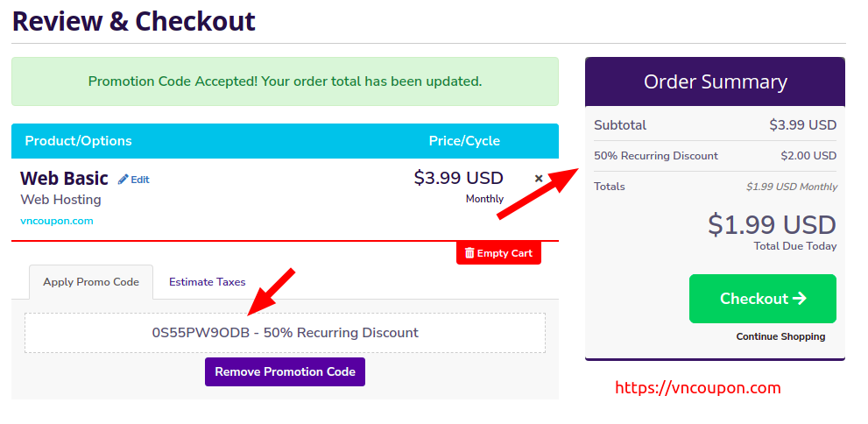The height and width of the screenshot is (424, 868).
Task: Click the $1.99 USD Total Due Today amount
Action: click(773, 225)
